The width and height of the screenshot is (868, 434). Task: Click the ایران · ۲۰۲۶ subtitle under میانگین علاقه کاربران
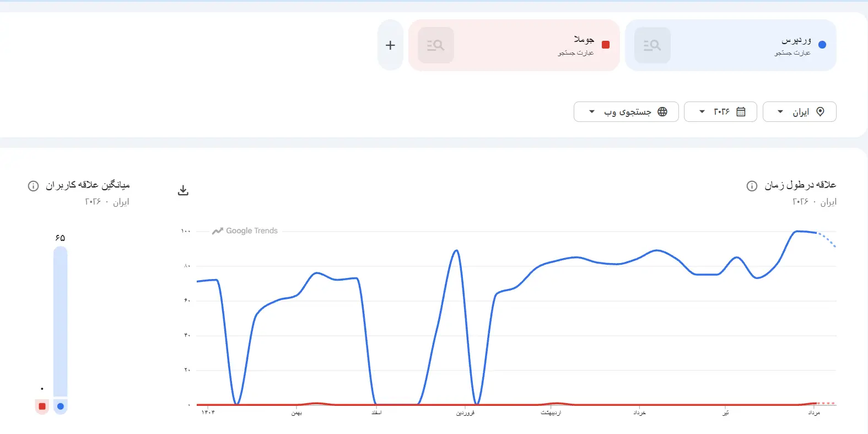[107, 202]
